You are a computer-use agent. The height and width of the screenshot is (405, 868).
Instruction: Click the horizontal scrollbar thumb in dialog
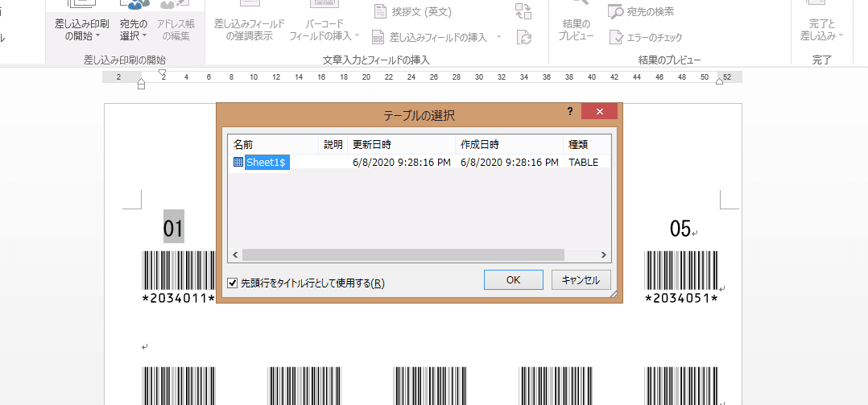pyautogui.click(x=403, y=255)
